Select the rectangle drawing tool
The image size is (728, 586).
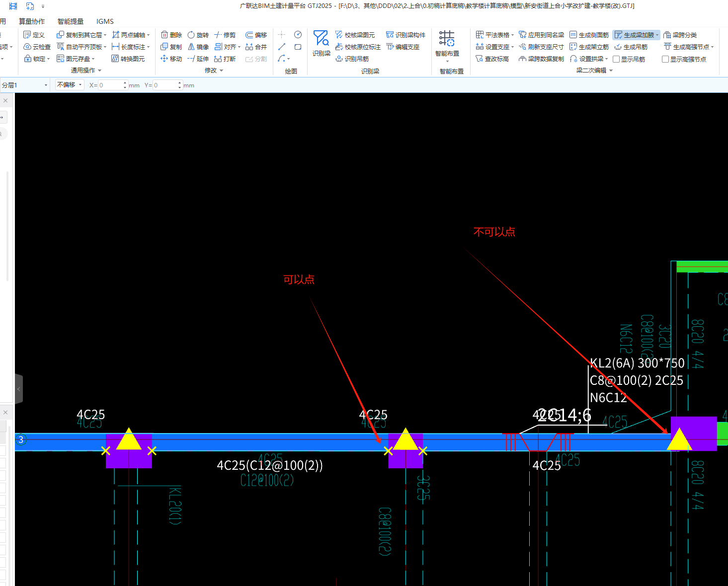pyautogui.click(x=298, y=47)
